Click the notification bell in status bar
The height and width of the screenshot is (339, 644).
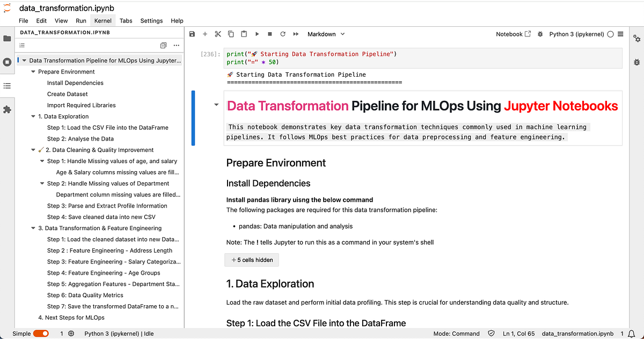click(631, 333)
